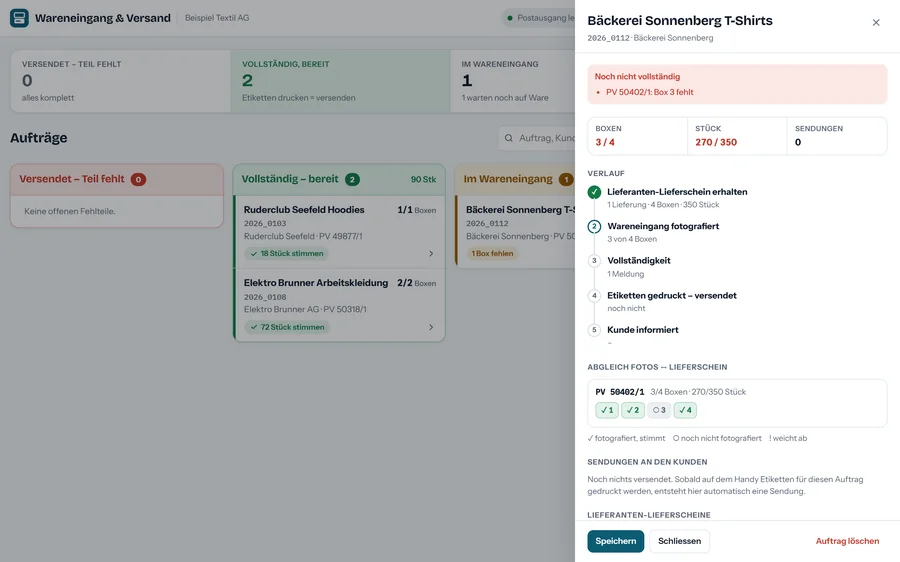
Task: Click the 18 Stück stimmen green badge
Action: [286, 254]
